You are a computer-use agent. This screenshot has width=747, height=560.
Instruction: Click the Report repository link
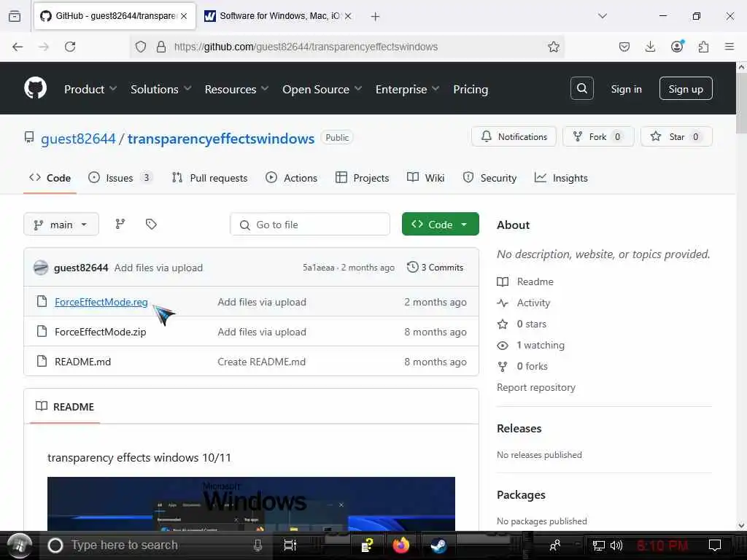(x=536, y=387)
